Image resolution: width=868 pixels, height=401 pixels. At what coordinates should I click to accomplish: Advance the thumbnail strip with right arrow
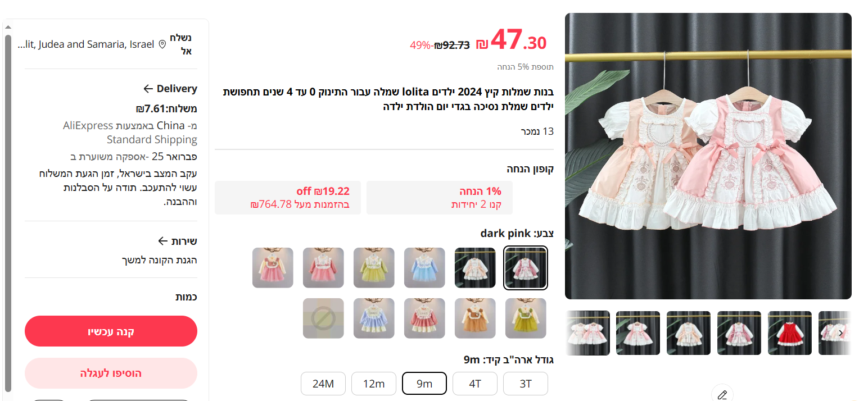point(840,333)
